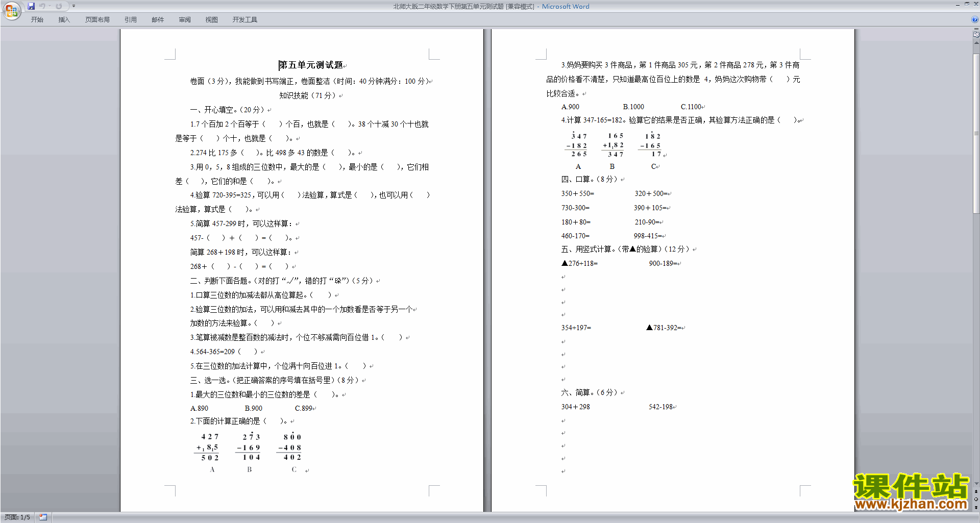Open the Office button menu
Screen dimensions: 980x523
tap(11, 11)
